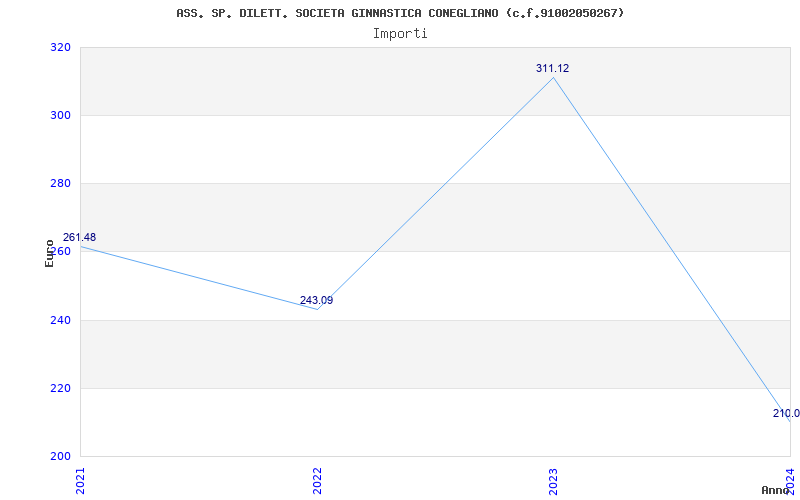Click the 300 y-axis value
The image size is (800, 500).
[60, 115]
